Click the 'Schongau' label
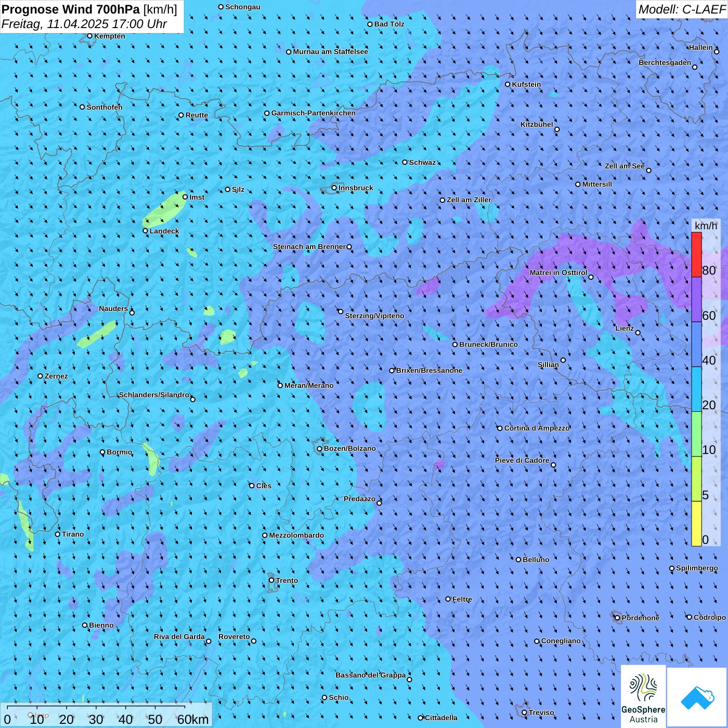Screen dimensions: 728x728 (243, 7)
